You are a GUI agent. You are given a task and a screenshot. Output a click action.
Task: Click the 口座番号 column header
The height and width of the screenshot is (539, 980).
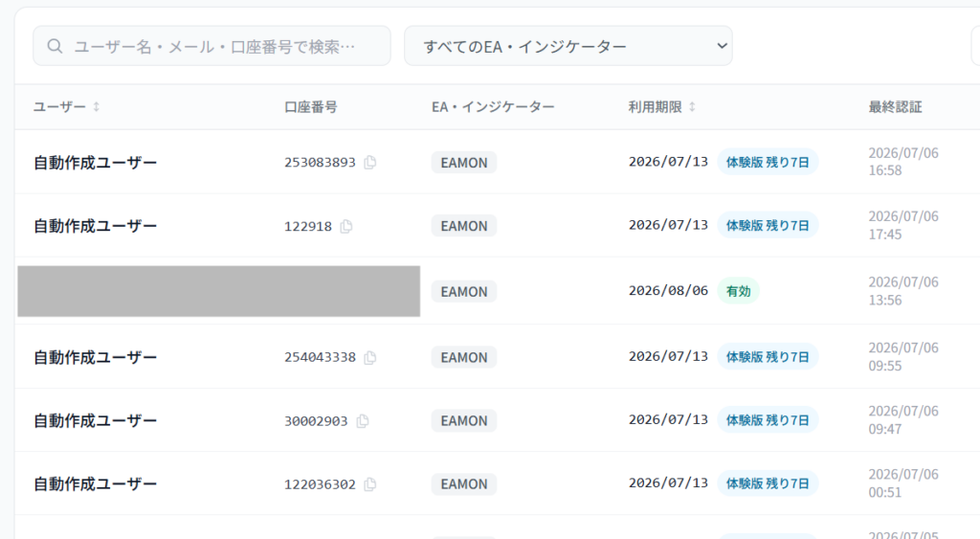click(x=311, y=107)
